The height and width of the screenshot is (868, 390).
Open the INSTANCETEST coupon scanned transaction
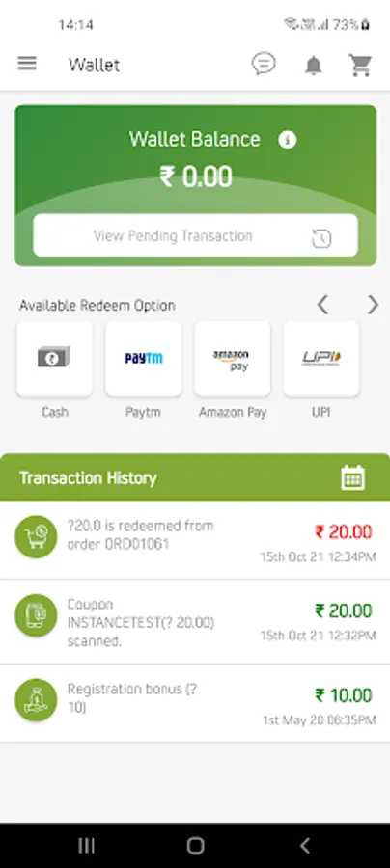(x=195, y=622)
